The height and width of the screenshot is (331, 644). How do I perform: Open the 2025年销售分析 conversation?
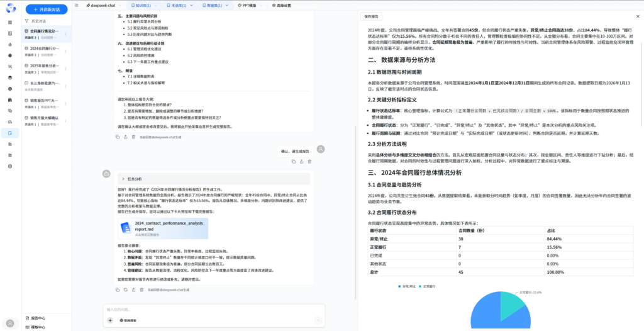44,65
